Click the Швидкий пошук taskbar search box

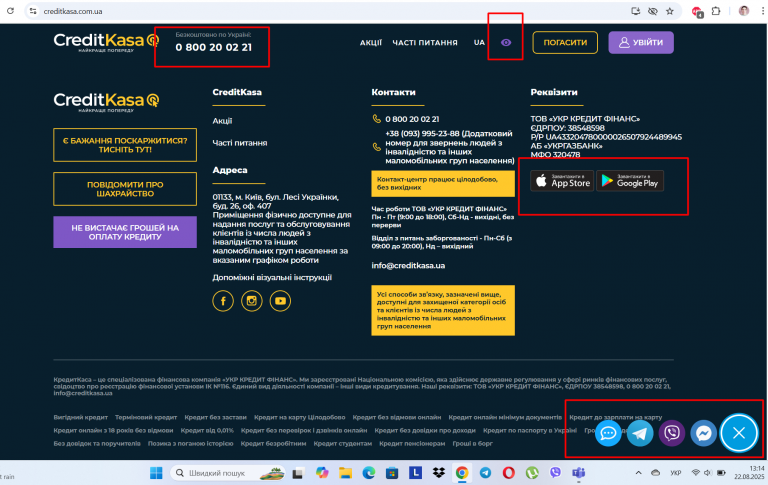(227, 473)
